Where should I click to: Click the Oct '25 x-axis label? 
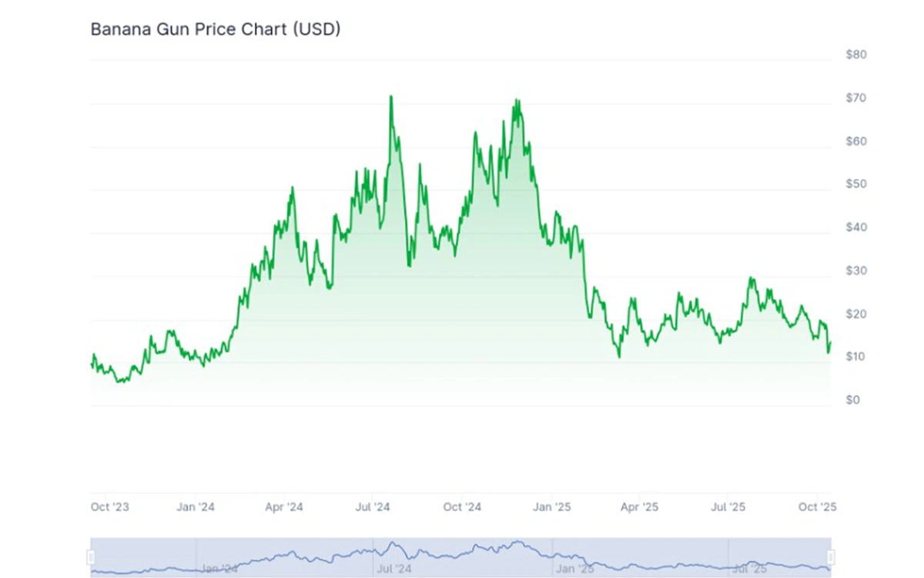(x=817, y=507)
